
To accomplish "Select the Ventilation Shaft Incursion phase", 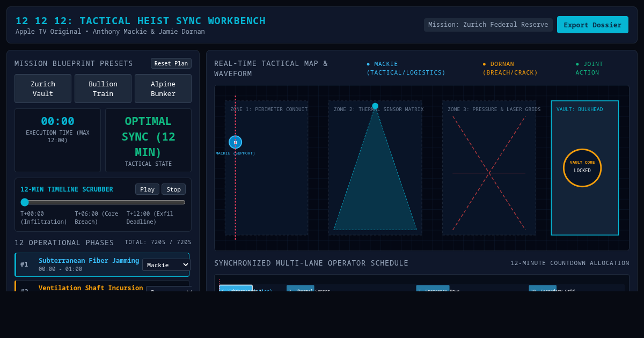I will [x=102, y=286].
